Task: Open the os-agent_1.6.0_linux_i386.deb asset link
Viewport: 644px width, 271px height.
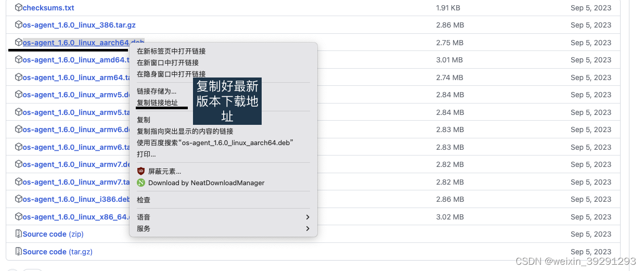Action: (76, 199)
